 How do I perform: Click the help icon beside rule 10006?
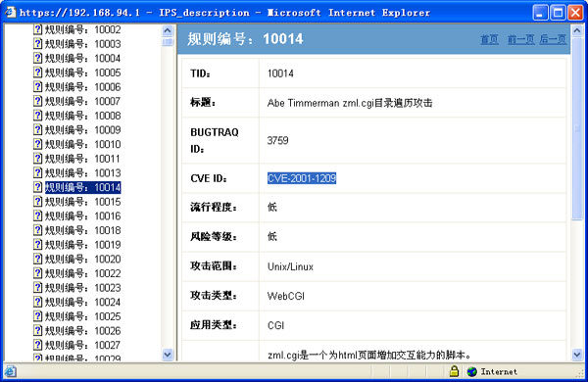coord(37,87)
